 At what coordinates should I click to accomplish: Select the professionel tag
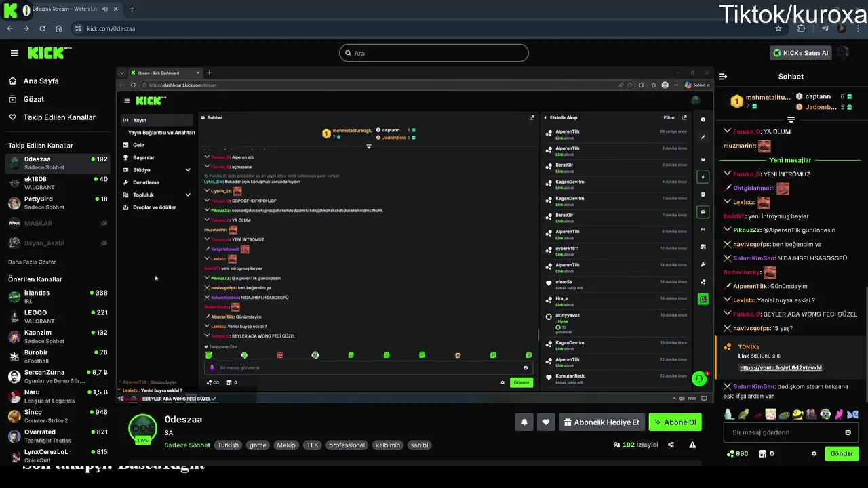pyautogui.click(x=347, y=445)
